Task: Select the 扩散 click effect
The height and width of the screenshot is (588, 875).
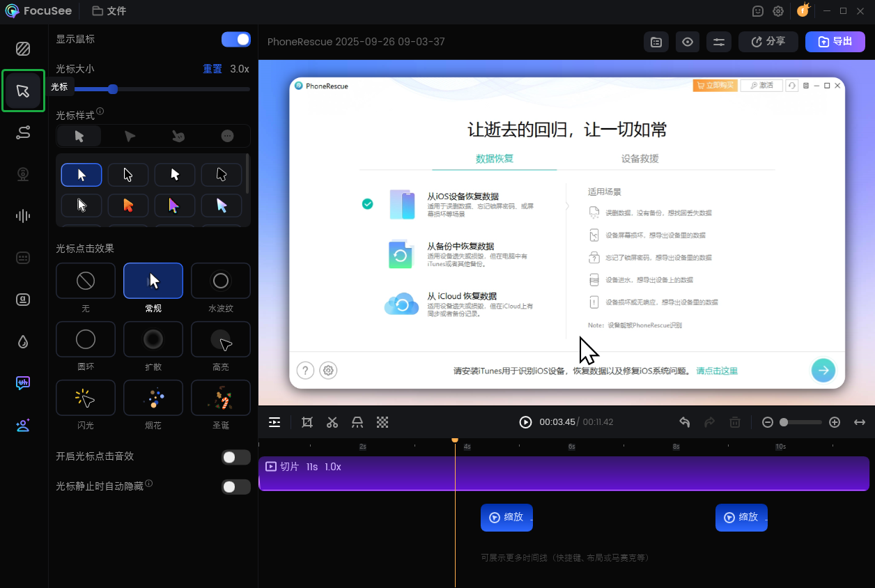Action: click(153, 339)
